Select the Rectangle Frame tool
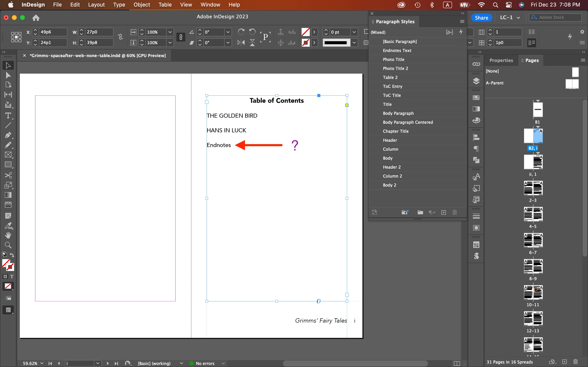The width and height of the screenshot is (588, 367). click(x=8, y=155)
